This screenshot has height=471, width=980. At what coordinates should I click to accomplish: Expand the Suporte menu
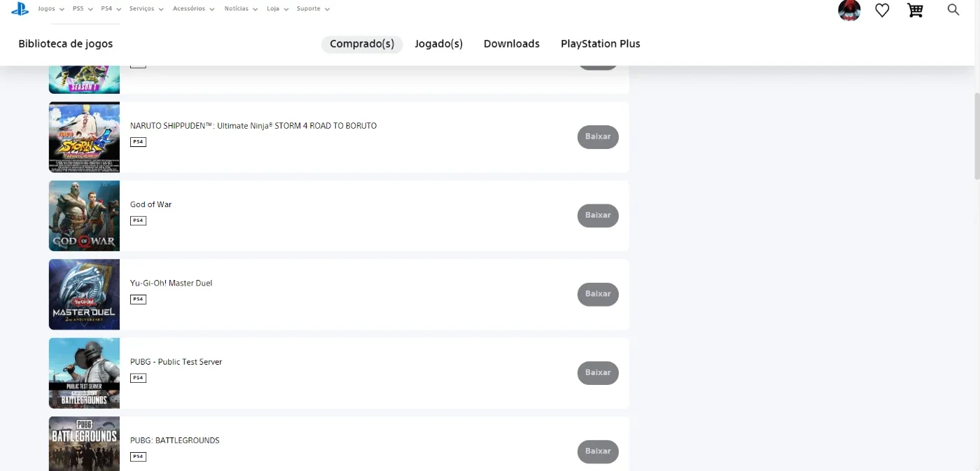click(x=313, y=8)
